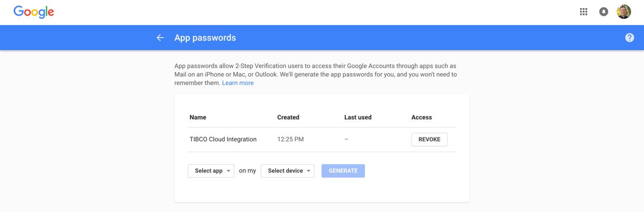644x212 pixels.
Task: Click the Last used column header
Action: [x=357, y=117]
